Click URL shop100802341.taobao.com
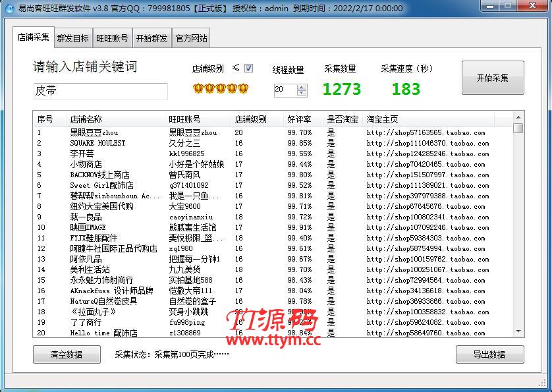 click(428, 217)
